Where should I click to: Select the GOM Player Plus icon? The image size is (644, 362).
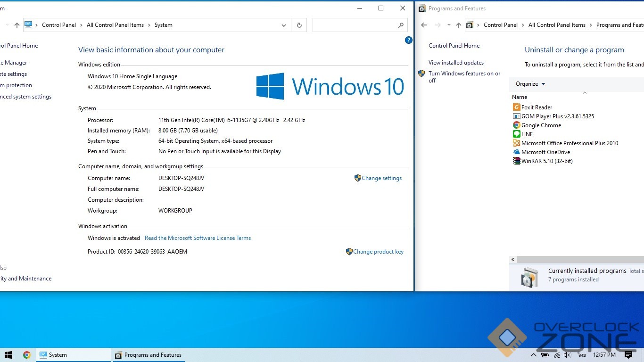(x=516, y=116)
